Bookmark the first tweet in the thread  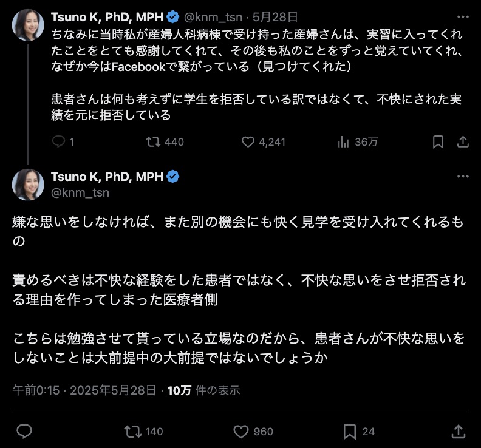click(438, 141)
